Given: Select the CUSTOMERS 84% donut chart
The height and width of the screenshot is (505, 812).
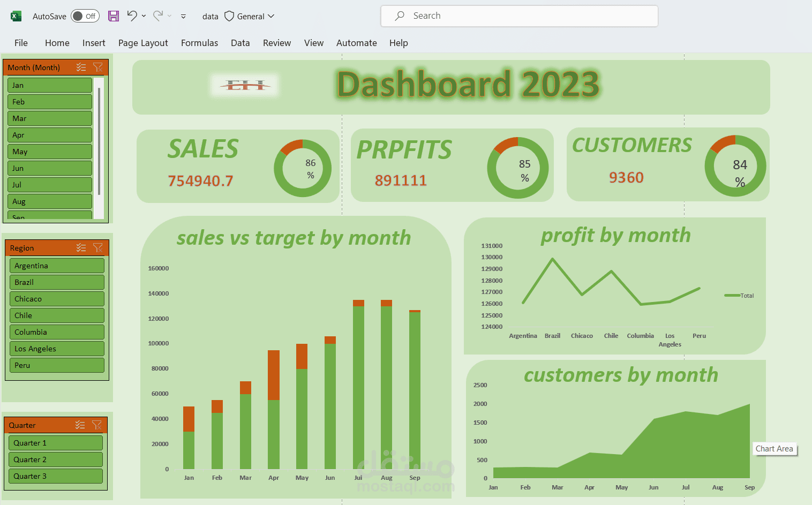Looking at the screenshot, I should click(735, 166).
